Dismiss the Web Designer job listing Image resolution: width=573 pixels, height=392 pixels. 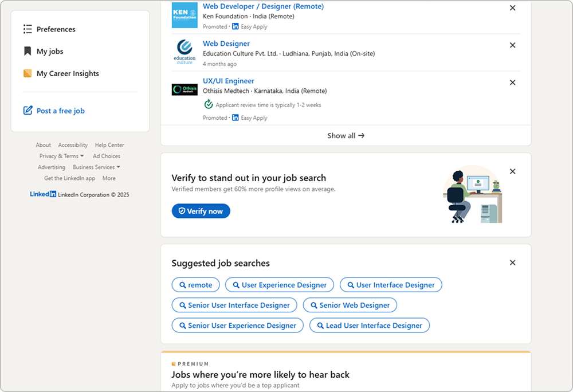coord(512,45)
